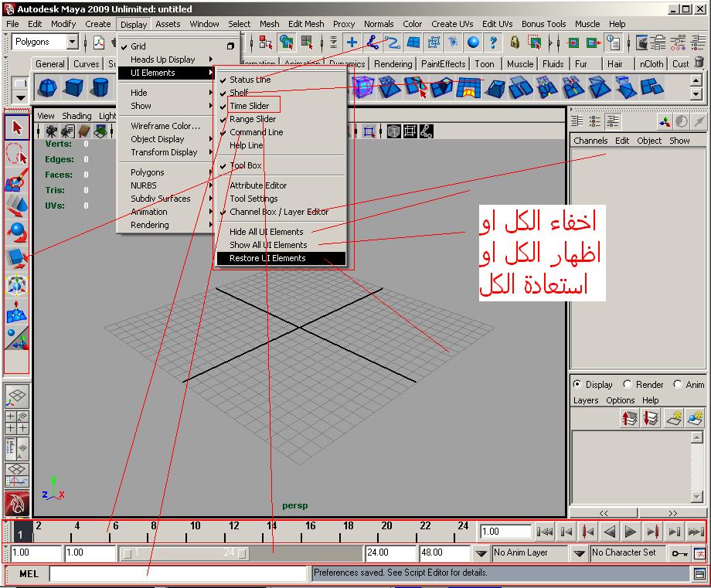Click the range slider bar
Image resolution: width=711 pixels, height=588 pixels.
point(185,553)
